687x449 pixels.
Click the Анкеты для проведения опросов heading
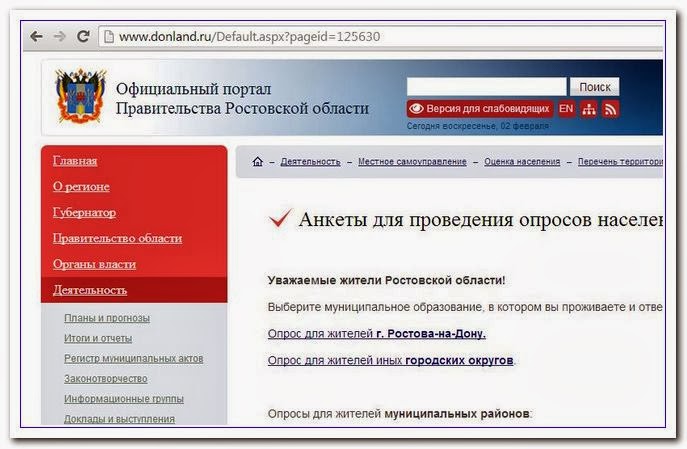click(481, 219)
